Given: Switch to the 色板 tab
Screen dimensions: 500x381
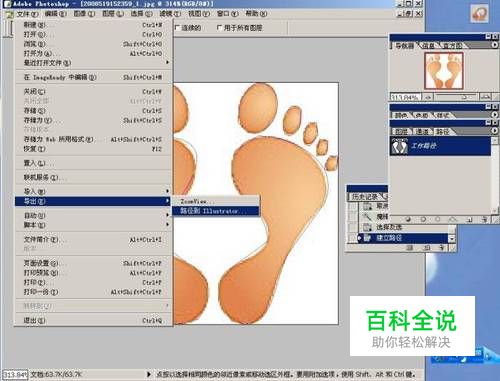Looking at the screenshot, I should tap(422, 115).
